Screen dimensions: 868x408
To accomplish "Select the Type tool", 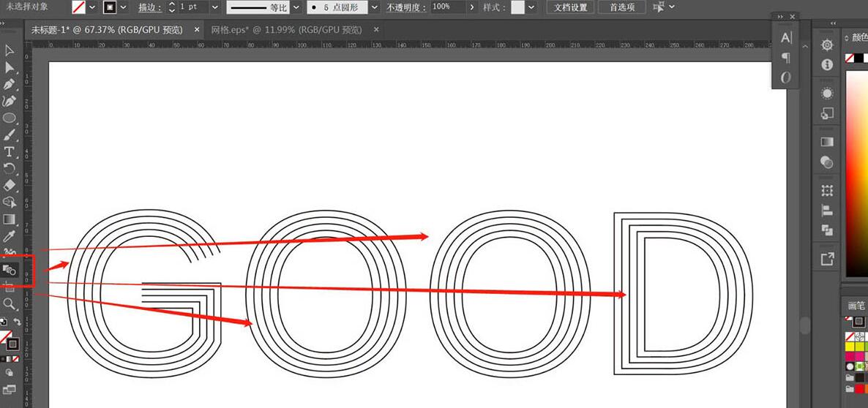I will [10, 151].
